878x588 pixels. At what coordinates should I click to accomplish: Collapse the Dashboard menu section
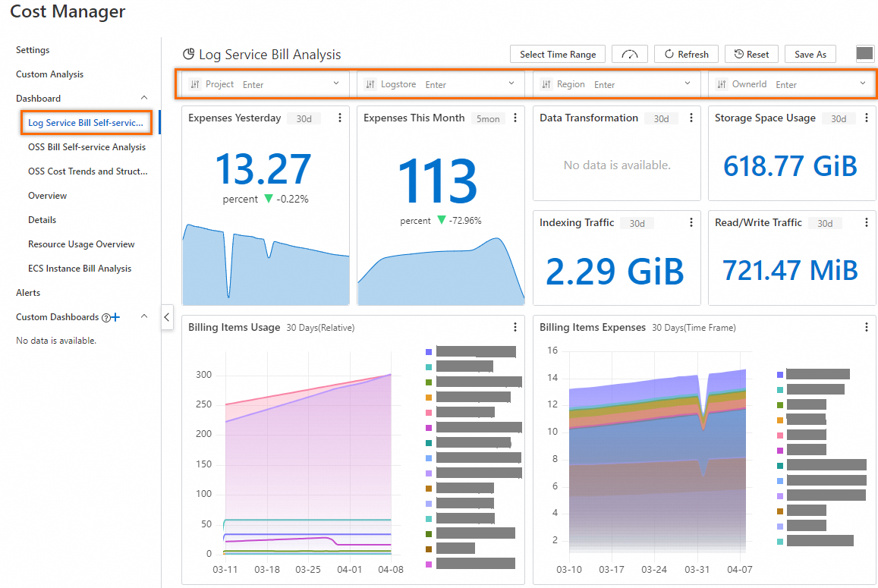(x=144, y=98)
